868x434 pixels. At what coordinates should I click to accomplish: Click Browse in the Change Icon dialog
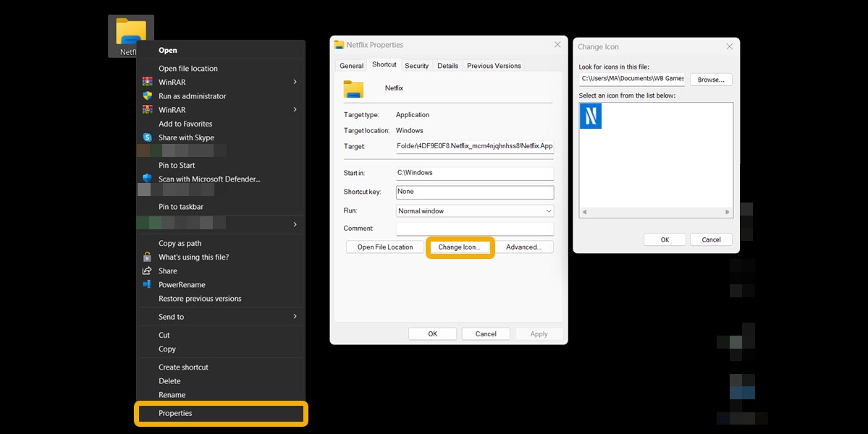pyautogui.click(x=710, y=79)
